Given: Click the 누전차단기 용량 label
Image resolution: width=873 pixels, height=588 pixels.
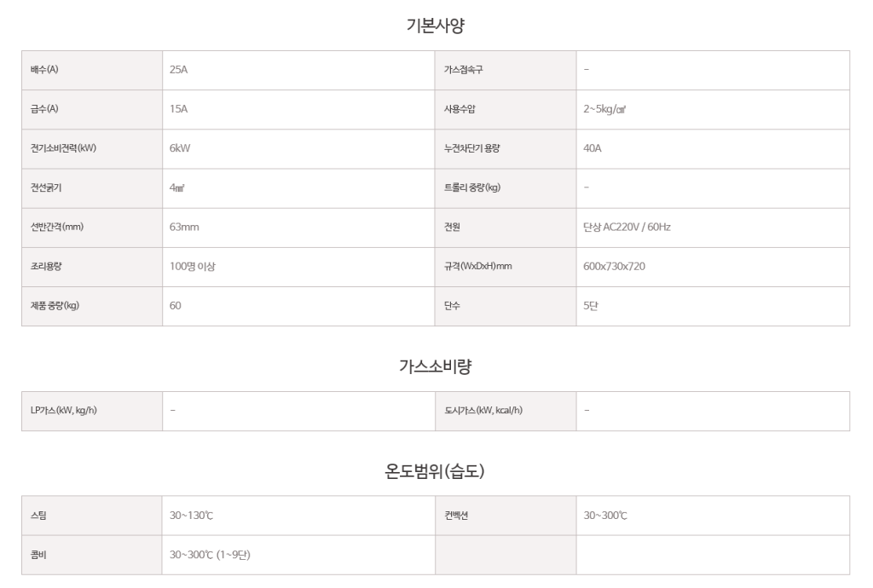Looking at the screenshot, I should 471,148.
